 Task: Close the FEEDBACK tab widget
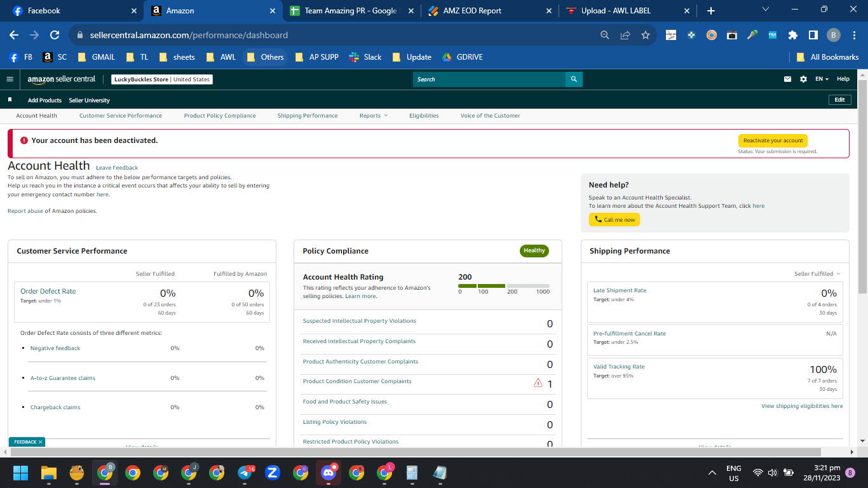coord(40,442)
